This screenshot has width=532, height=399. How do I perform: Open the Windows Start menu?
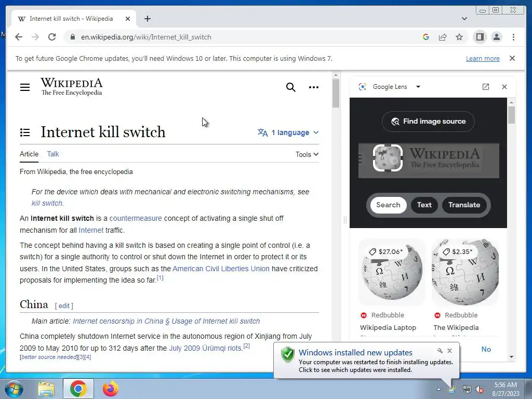point(14,389)
